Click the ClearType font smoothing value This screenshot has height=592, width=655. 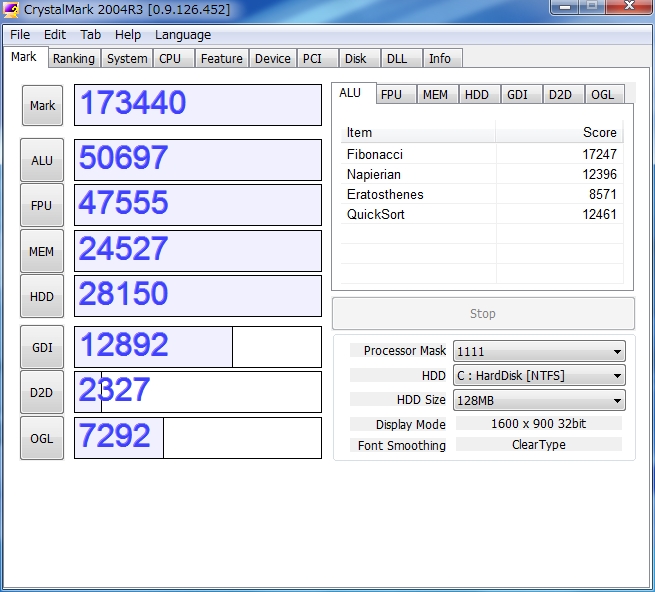tap(538, 445)
